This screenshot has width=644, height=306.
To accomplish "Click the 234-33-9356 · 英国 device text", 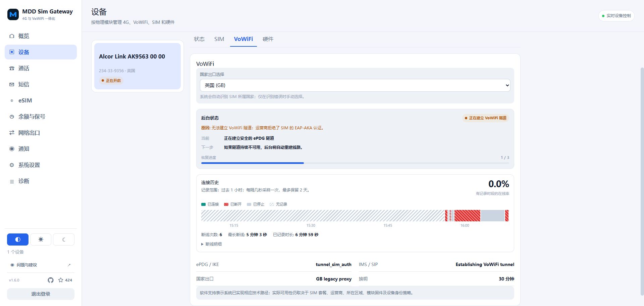I will point(117,71).
